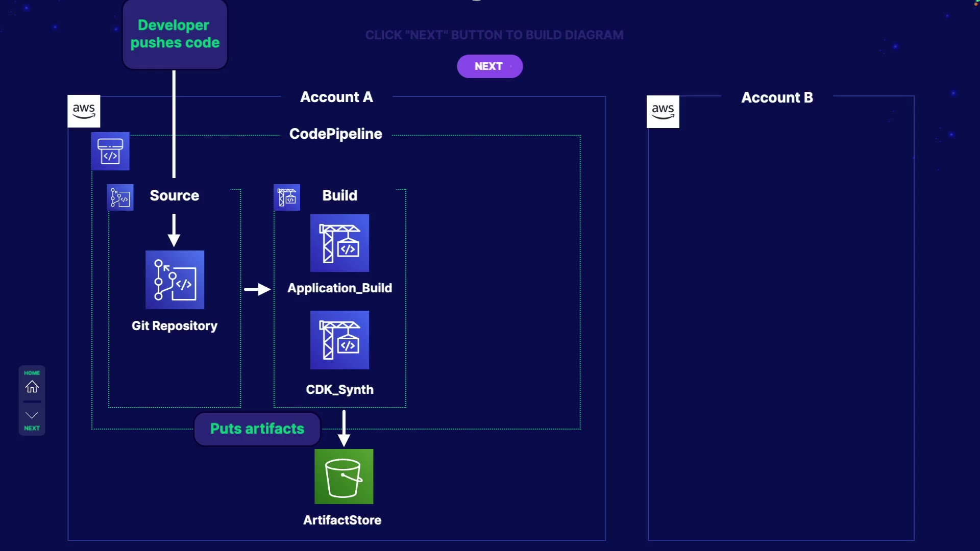
Task: Click the Puts artifacts label box
Action: click(257, 429)
